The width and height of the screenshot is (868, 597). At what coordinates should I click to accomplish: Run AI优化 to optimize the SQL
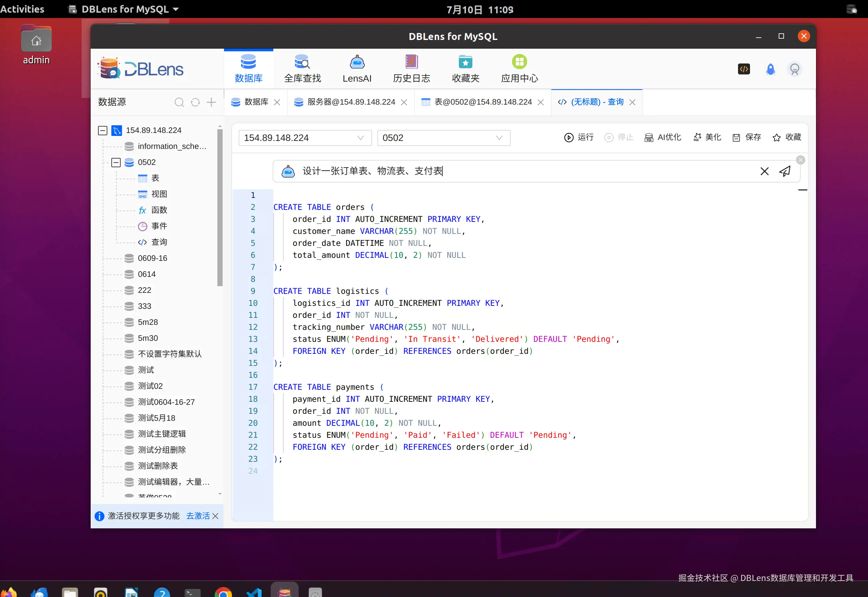point(663,137)
